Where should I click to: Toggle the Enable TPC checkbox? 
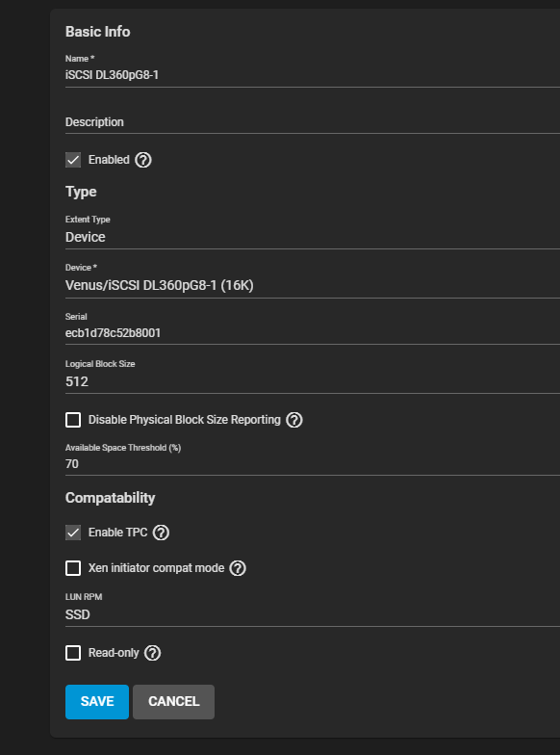pyautogui.click(x=73, y=533)
